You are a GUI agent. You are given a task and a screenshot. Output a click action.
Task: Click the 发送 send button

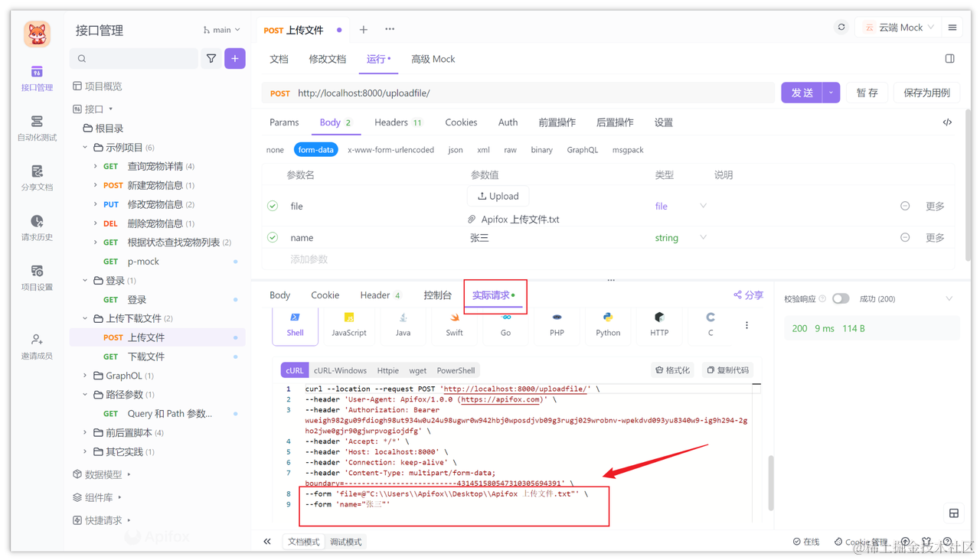[x=802, y=92]
